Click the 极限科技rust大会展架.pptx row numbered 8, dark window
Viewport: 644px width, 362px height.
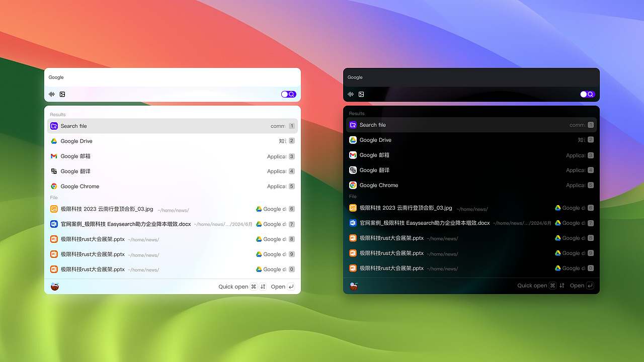click(x=471, y=238)
